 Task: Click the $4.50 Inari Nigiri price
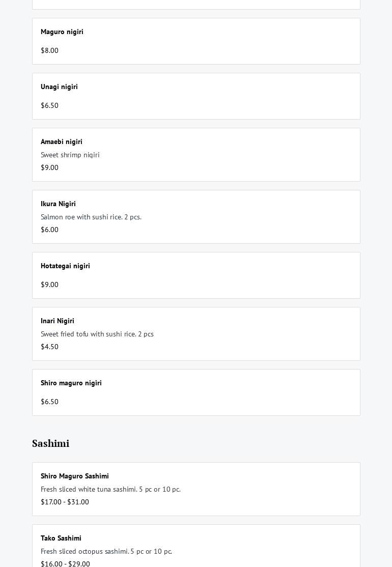point(50,347)
